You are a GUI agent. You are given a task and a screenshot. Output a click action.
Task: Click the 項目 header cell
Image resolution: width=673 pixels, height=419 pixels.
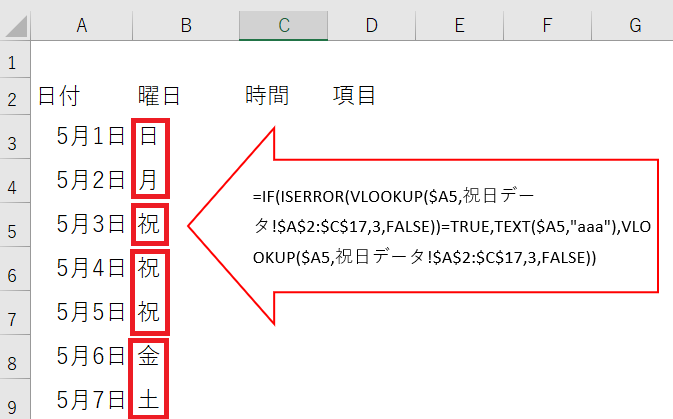tap(372, 96)
